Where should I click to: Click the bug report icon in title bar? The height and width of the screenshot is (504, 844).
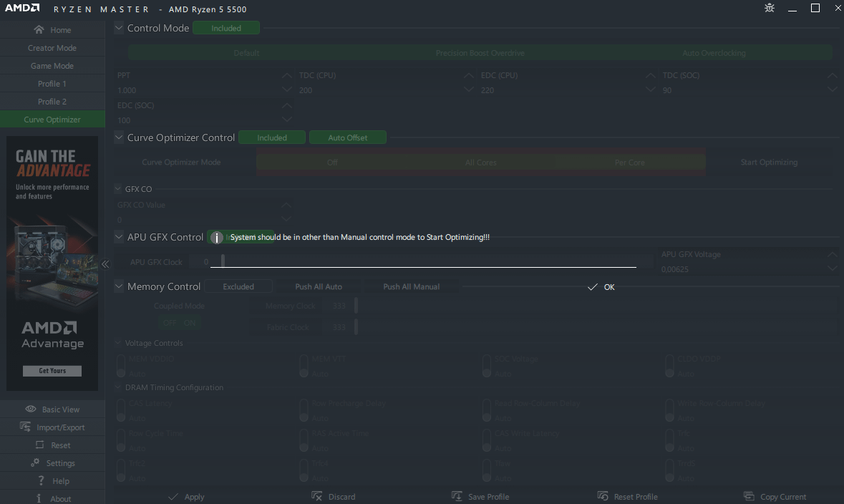769,8
